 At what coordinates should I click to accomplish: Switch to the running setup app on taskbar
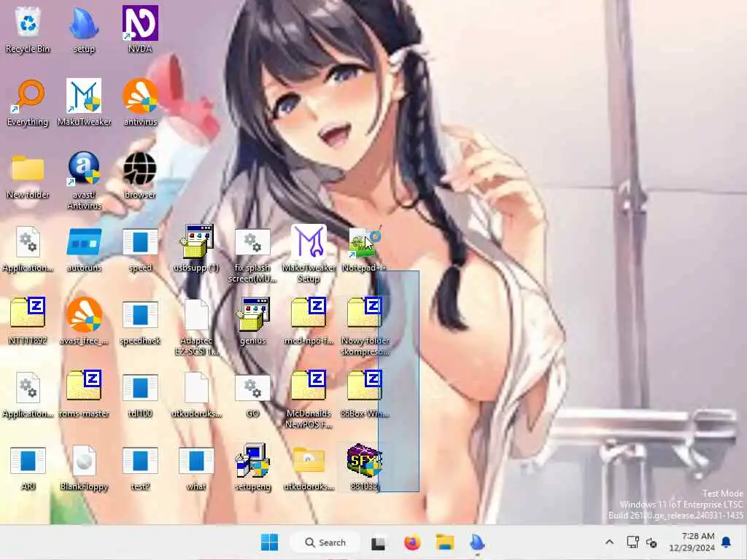(x=477, y=542)
